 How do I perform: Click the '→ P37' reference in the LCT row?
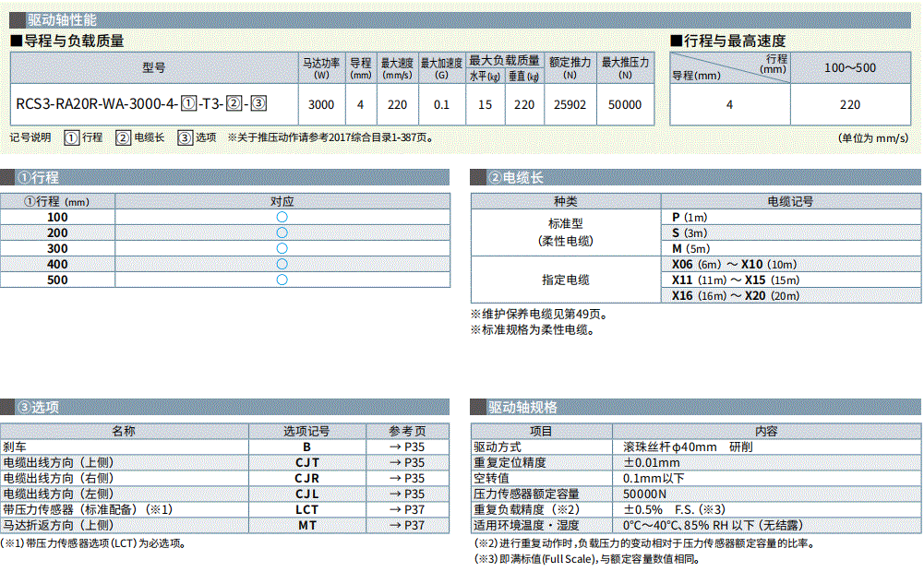point(406,509)
